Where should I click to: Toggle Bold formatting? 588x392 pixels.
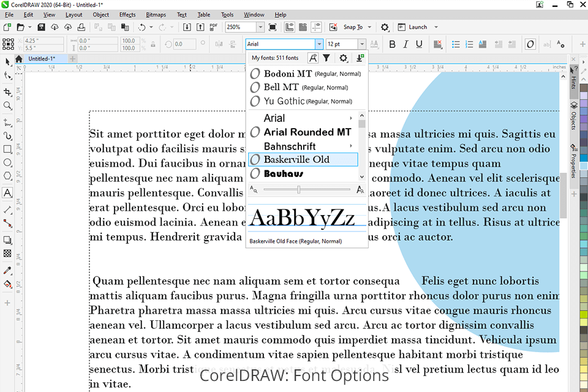pos(392,44)
